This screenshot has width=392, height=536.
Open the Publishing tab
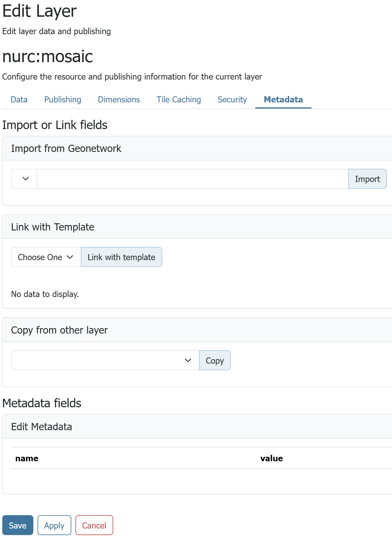(x=63, y=99)
